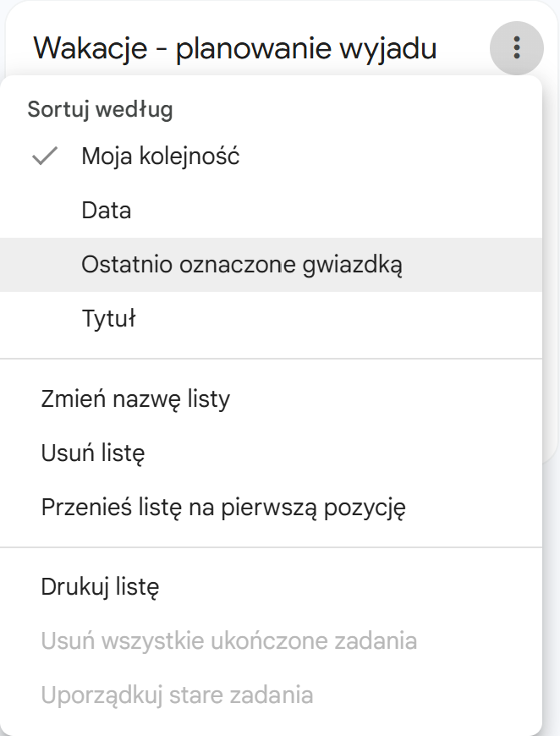The width and height of the screenshot is (560, 736).
Task: Click the word gwiazdką in the menu
Action: [x=356, y=265]
